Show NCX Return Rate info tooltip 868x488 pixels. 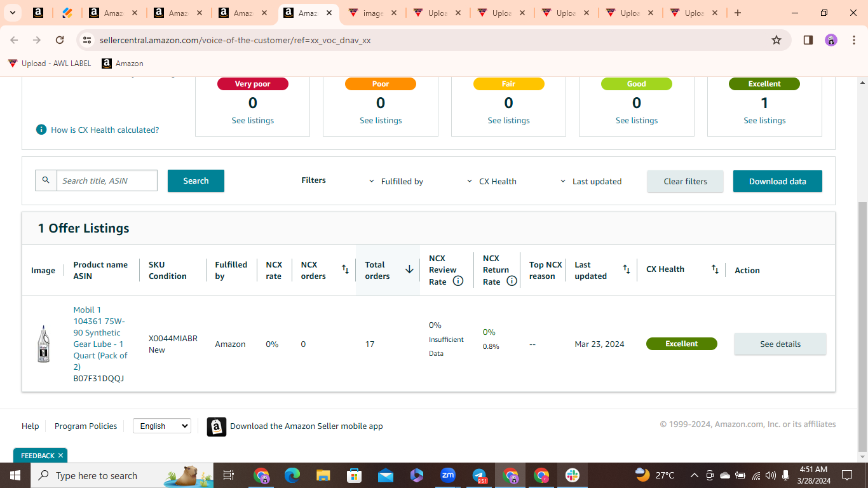(512, 281)
